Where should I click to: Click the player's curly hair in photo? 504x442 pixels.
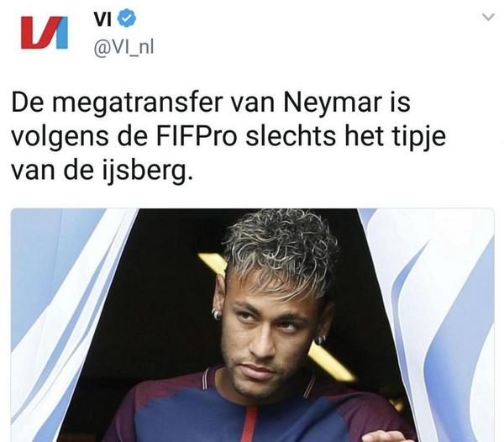click(x=281, y=249)
